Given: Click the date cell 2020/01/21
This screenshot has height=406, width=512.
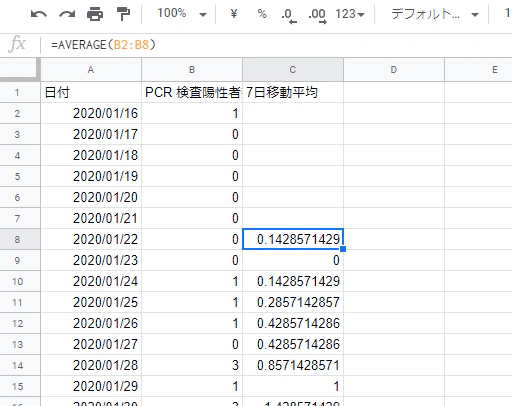Looking at the screenshot, I should click(91, 218).
